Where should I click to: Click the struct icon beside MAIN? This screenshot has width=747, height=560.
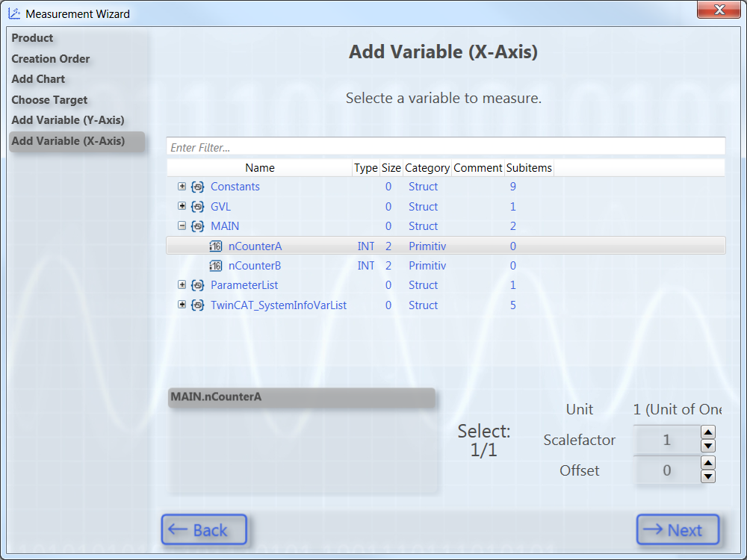tap(198, 226)
